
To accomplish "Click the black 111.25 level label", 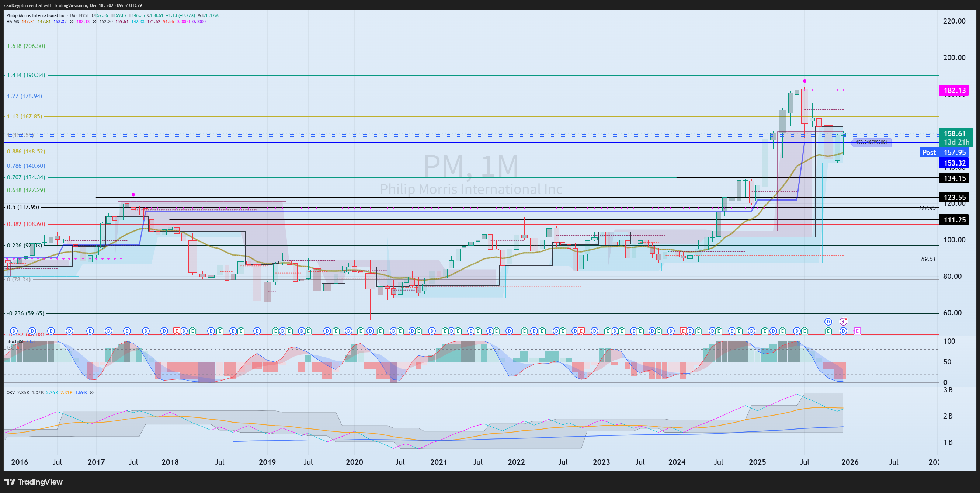I will pos(954,219).
